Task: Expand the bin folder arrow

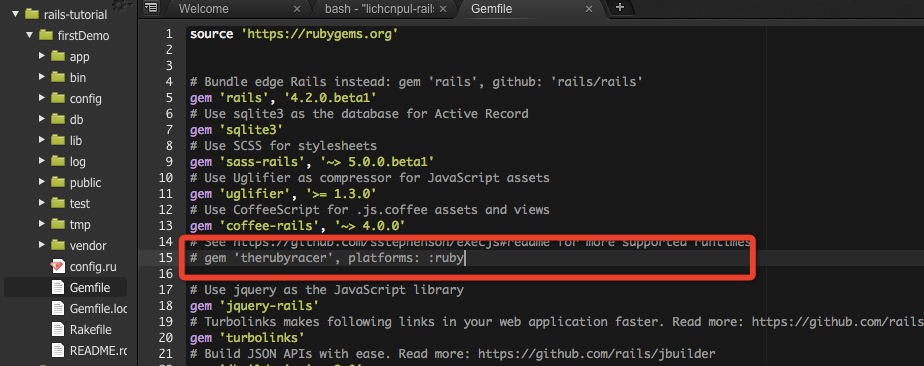Action: pyautogui.click(x=42, y=77)
